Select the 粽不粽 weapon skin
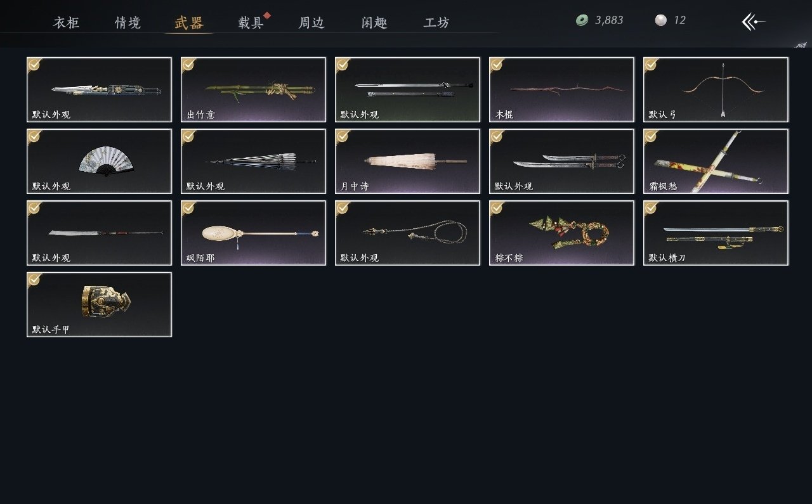This screenshot has width=812, height=504. click(x=561, y=233)
